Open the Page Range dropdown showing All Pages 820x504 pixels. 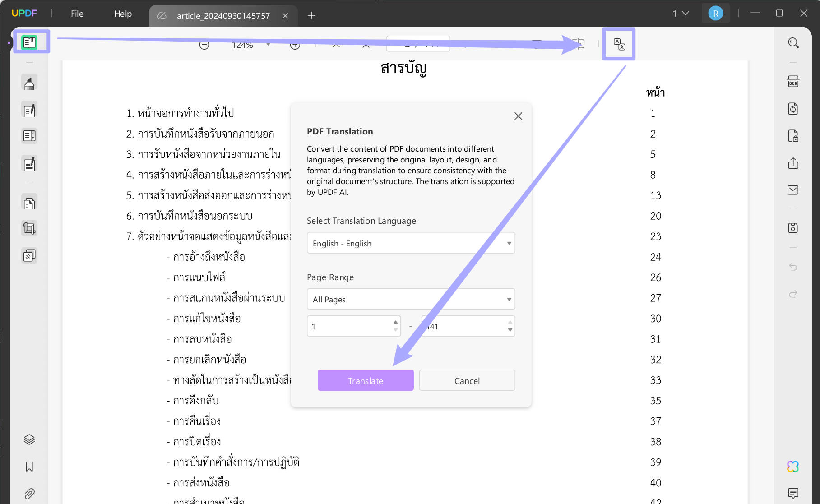pyautogui.click(x=410, y=299)
